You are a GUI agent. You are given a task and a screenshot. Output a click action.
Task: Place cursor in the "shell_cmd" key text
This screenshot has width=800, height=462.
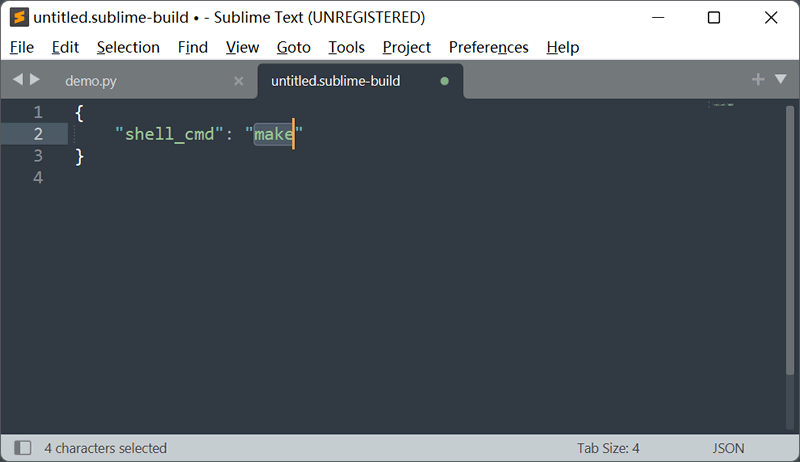point(169,134)
